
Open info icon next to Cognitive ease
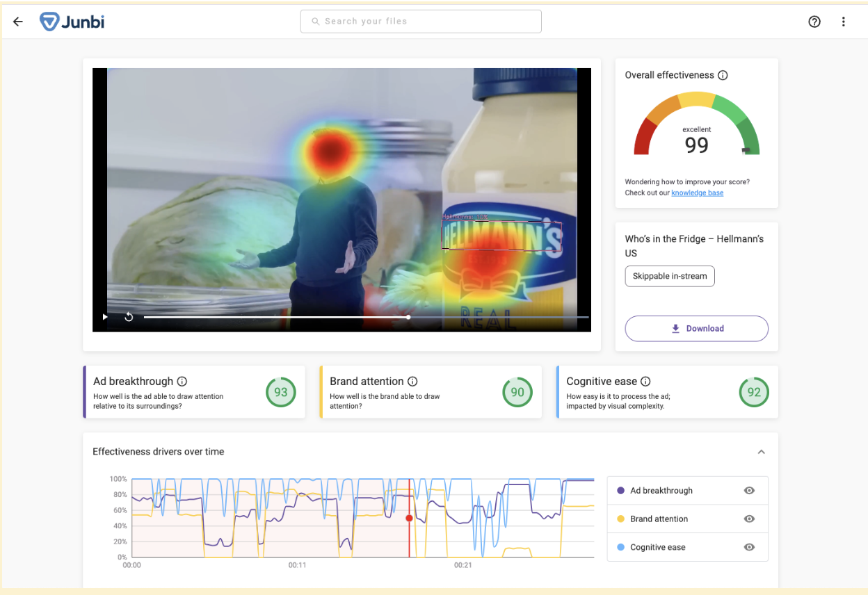[x=645, y=382]
